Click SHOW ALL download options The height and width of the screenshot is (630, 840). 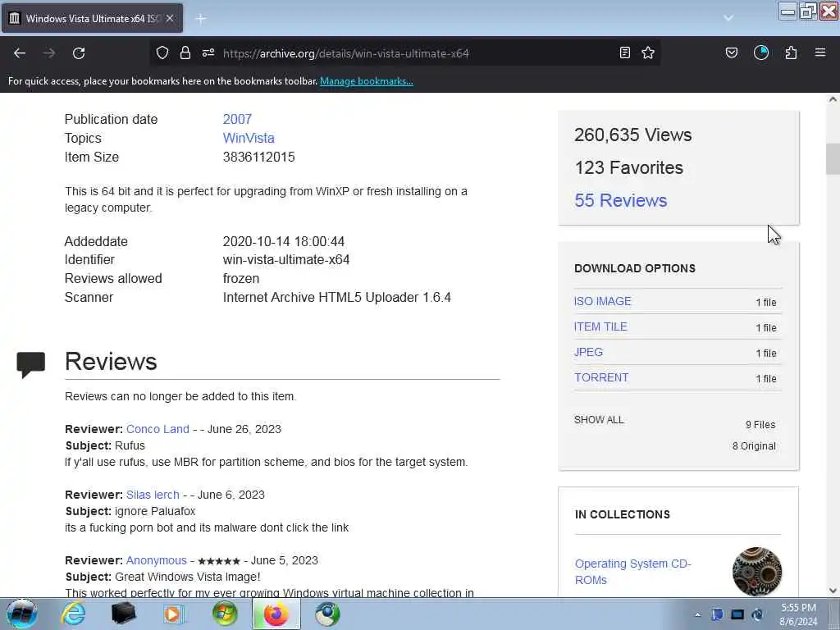(599, 419)
